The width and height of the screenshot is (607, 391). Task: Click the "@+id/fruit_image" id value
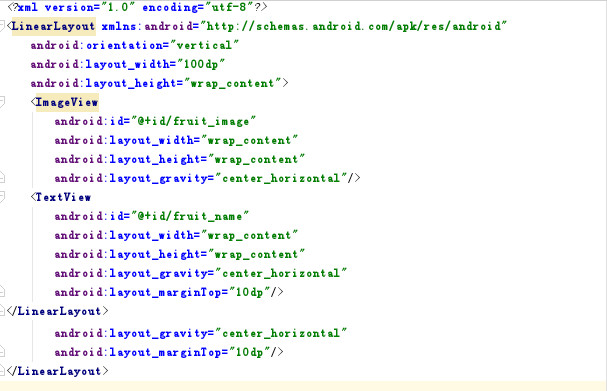(x=194, y=121)
